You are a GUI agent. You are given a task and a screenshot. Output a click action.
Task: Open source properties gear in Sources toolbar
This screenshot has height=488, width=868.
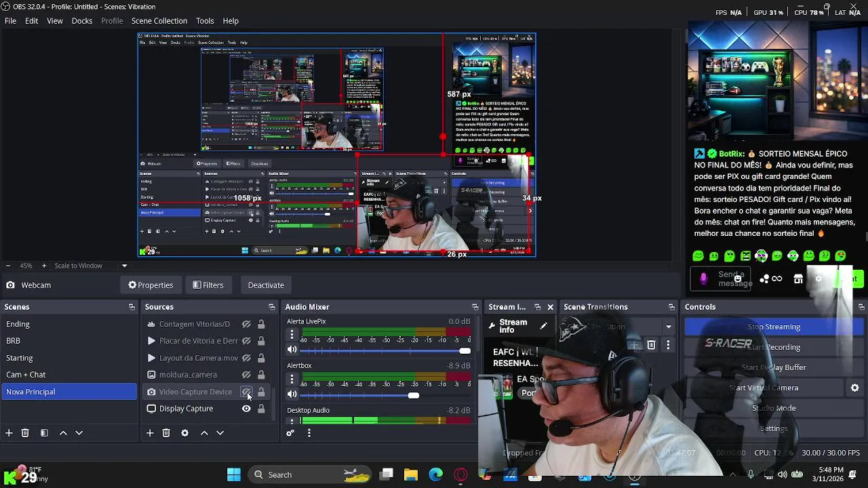(x=184, y=432)
